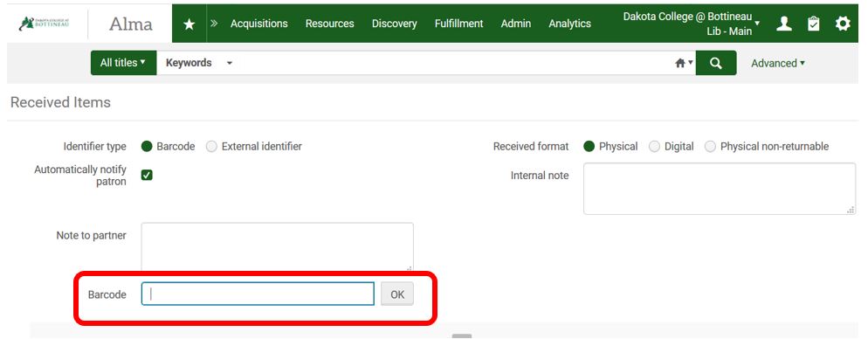868x339 pixels.
Task: Open the Fulfillment menu
Action: 459,24
